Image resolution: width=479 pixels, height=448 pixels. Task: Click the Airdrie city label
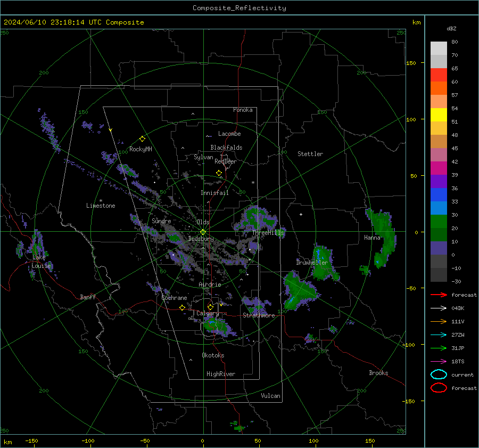coord(210,284)
